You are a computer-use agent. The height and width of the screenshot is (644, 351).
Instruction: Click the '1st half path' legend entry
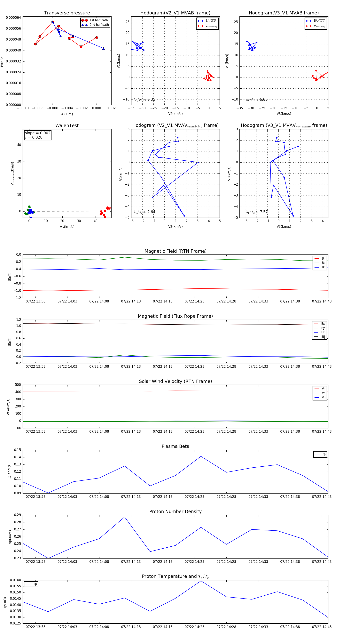95,20
